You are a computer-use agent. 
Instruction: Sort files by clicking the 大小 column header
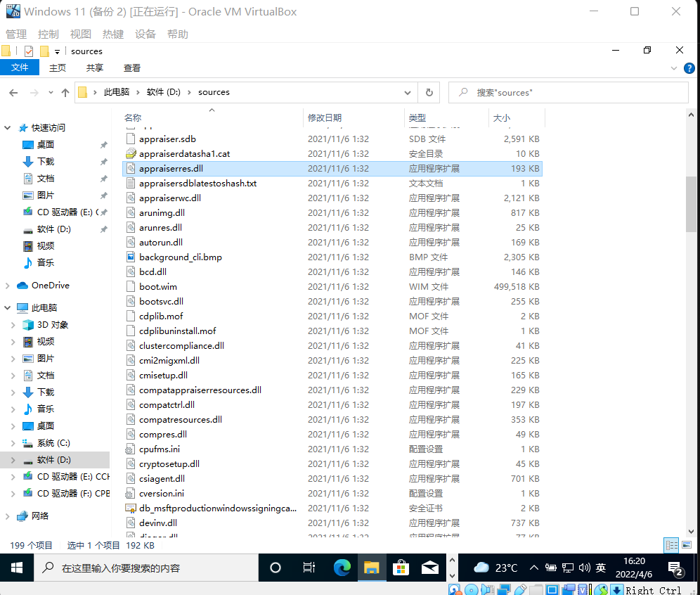click(502, 117)
